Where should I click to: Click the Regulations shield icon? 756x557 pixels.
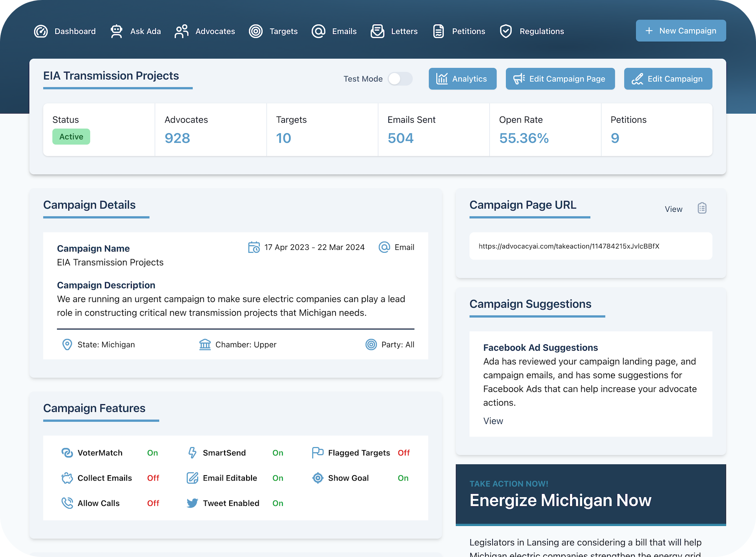[x=506, y=31]
